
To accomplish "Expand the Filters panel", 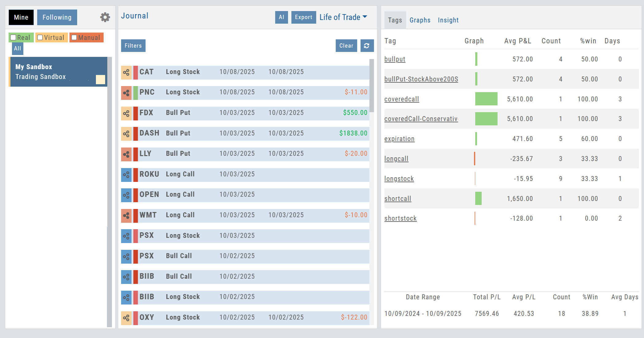I will coord(133,46).
